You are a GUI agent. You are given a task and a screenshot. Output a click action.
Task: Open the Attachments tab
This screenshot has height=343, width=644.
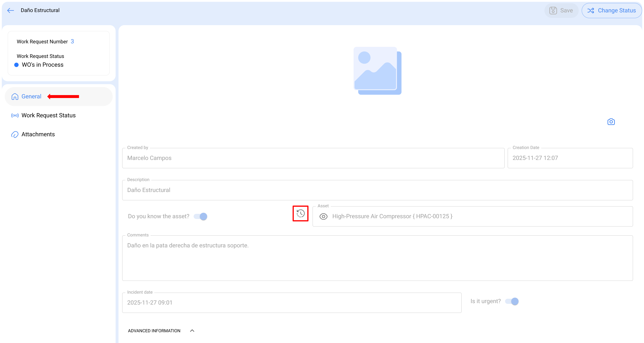coord(38,134)
